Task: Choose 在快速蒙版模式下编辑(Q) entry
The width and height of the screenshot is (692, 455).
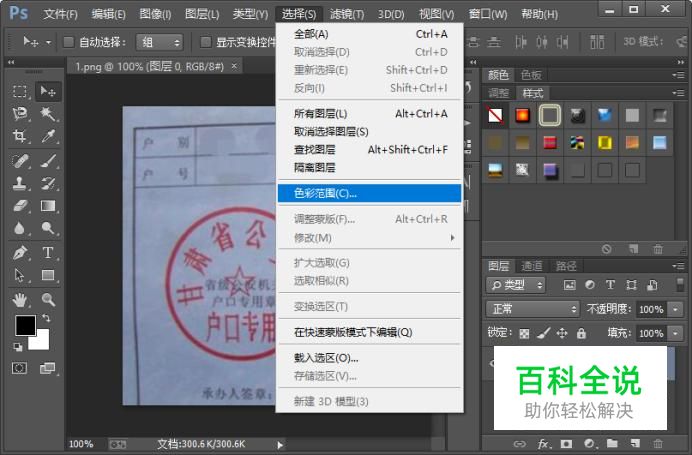Action: [x=369, y=332]
